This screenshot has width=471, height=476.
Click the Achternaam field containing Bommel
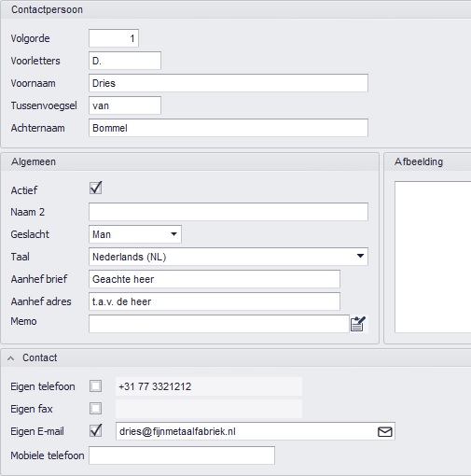229,128
